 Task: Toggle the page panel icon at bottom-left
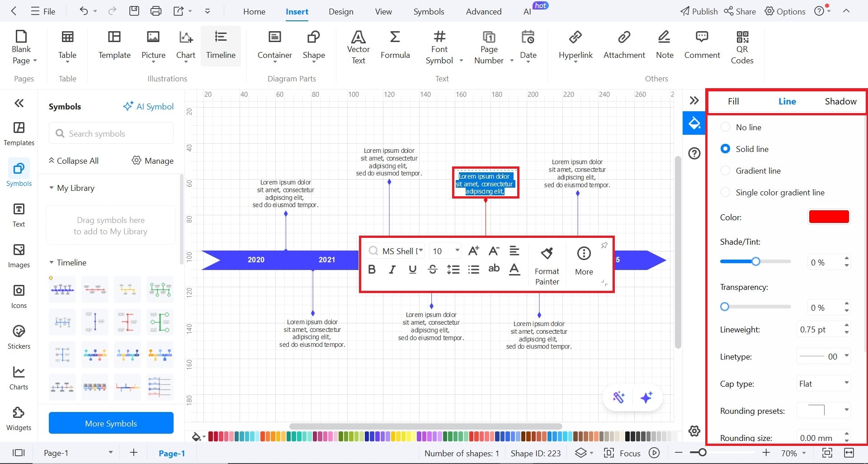click(19, 453)
